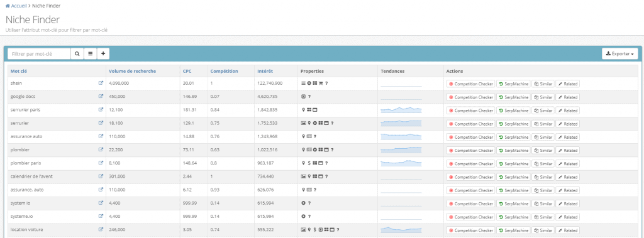Click the plus add-filter button
The width and height of the screenshot is (644, 238).
tap(103, 54)
